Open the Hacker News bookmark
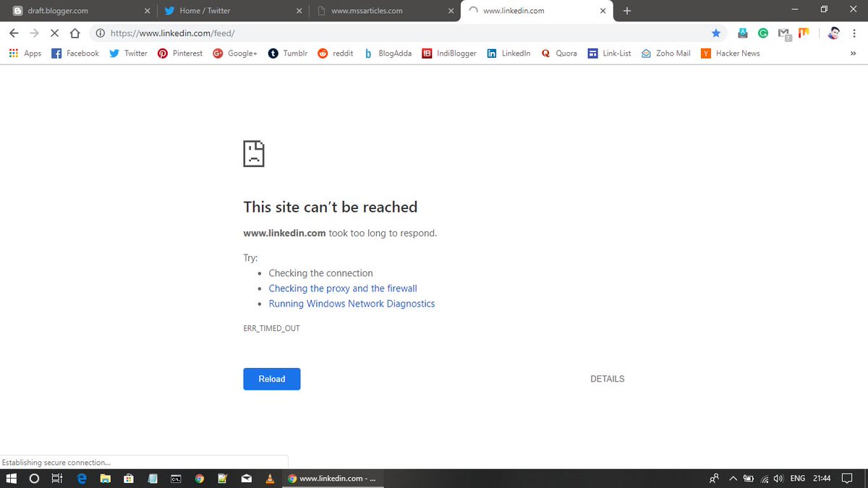Viewport: 868px width, 488px height. (731, 53)
